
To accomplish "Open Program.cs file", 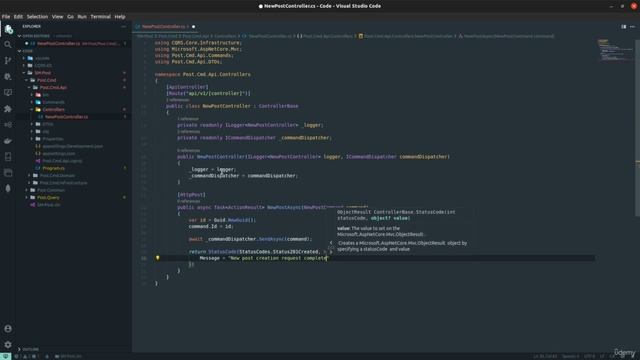I will (x=53, y=168).
